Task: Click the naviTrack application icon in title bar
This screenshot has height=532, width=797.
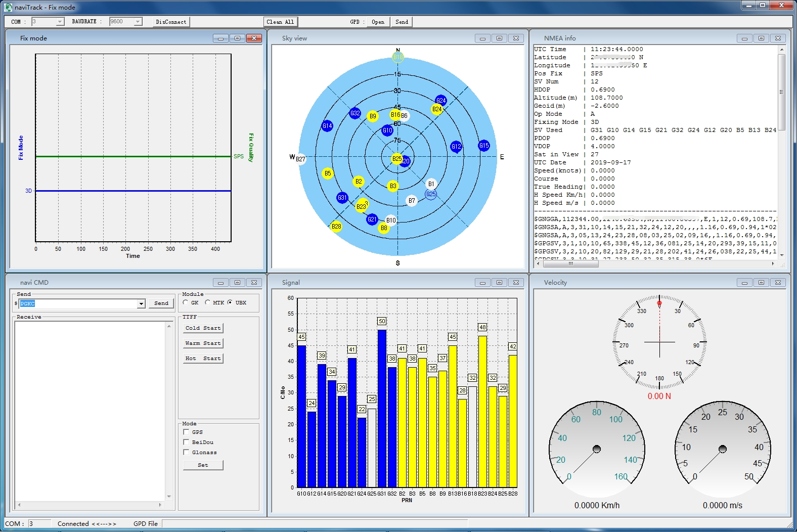Action: click(x=8, y=7)
